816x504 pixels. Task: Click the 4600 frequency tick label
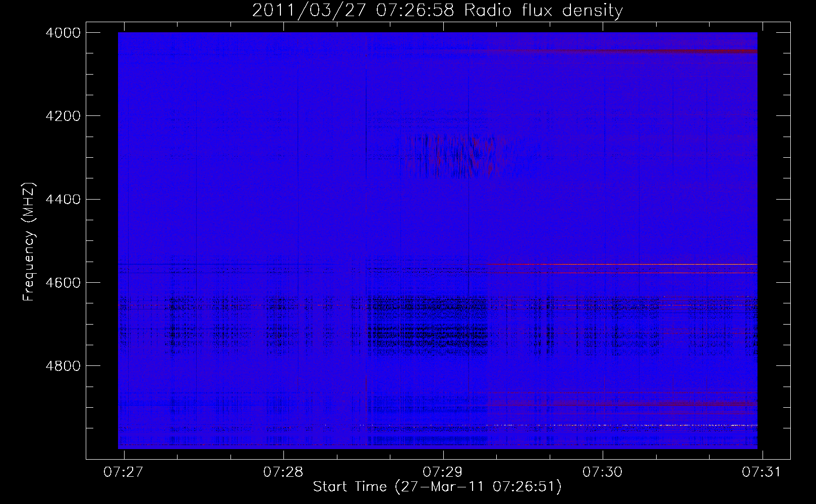(63, 283)
